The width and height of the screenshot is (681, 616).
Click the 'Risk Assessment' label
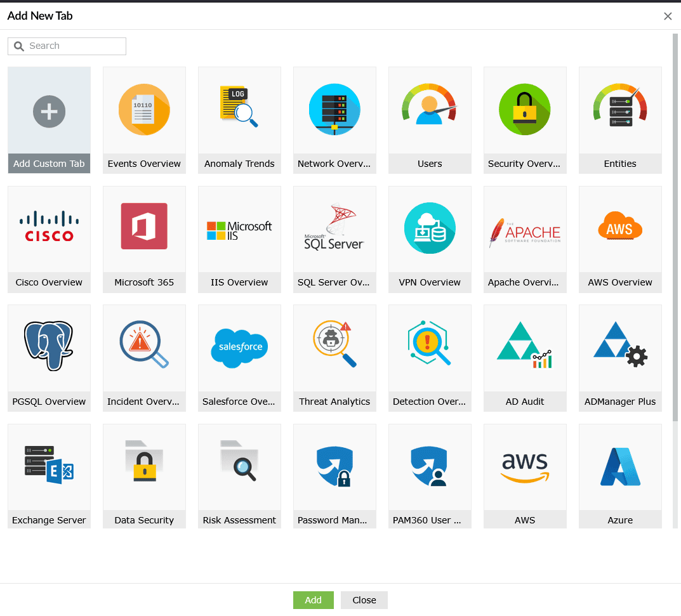(x=239, y=520)
